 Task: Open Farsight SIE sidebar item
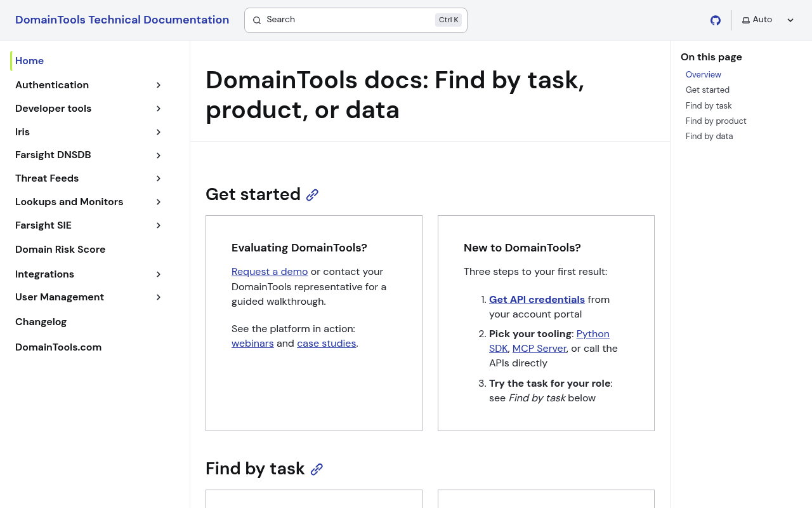click(x=43, y=225)
